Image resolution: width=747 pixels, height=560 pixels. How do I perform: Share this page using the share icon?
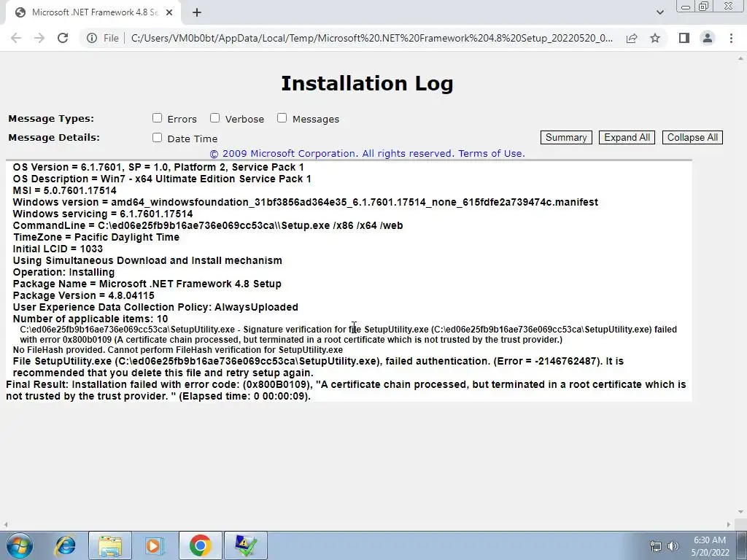632,38
